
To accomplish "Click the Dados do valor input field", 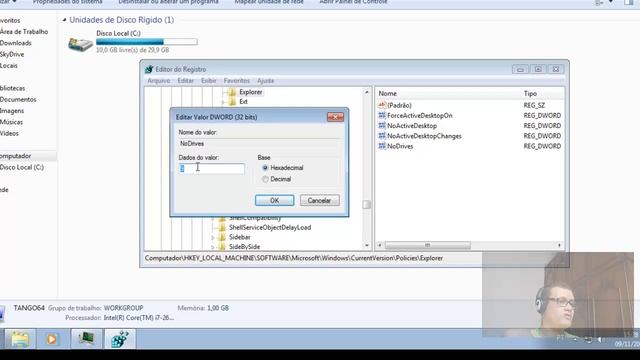I will (211, 169).
